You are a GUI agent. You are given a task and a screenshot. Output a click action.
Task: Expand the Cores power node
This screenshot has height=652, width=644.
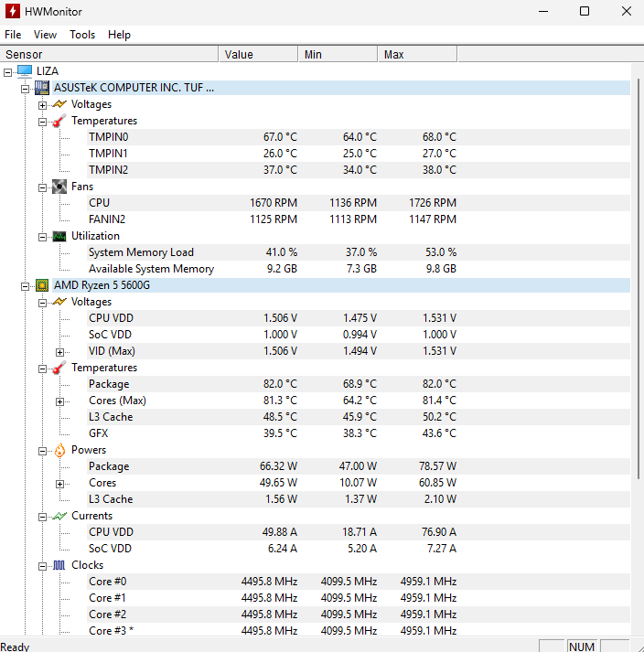(59, 484)
